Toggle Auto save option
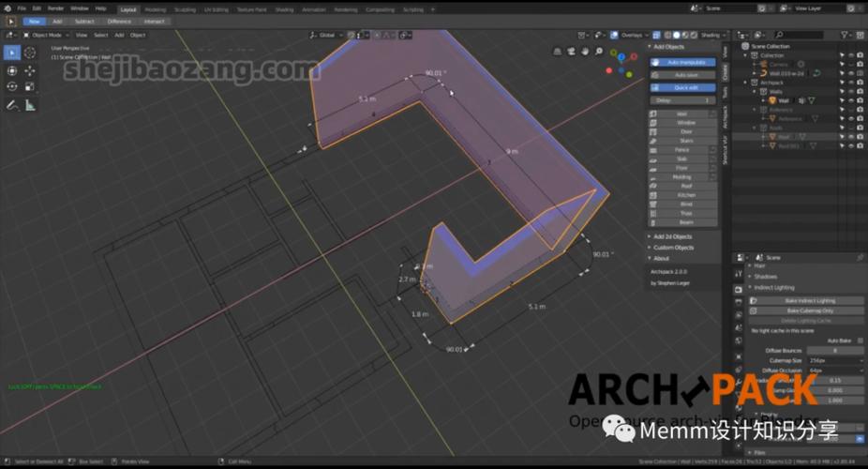The width and height of the screenshot is (868, 469). (x=682, y=75)
